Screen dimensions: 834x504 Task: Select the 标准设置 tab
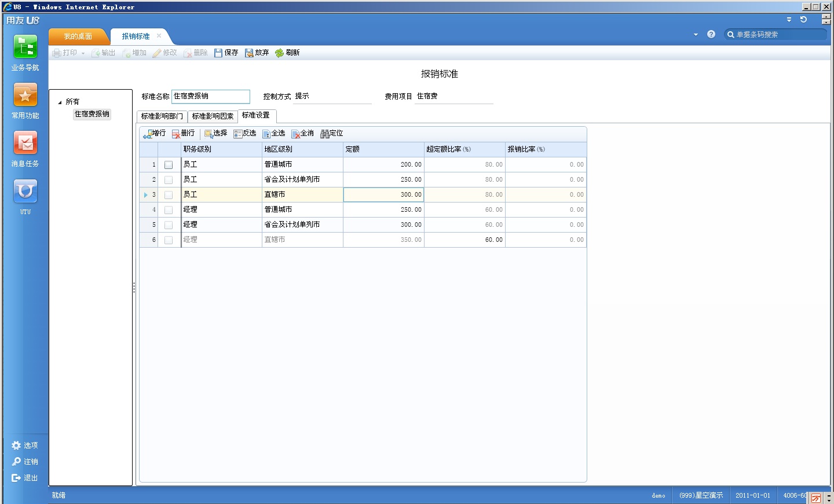(256, 116)
